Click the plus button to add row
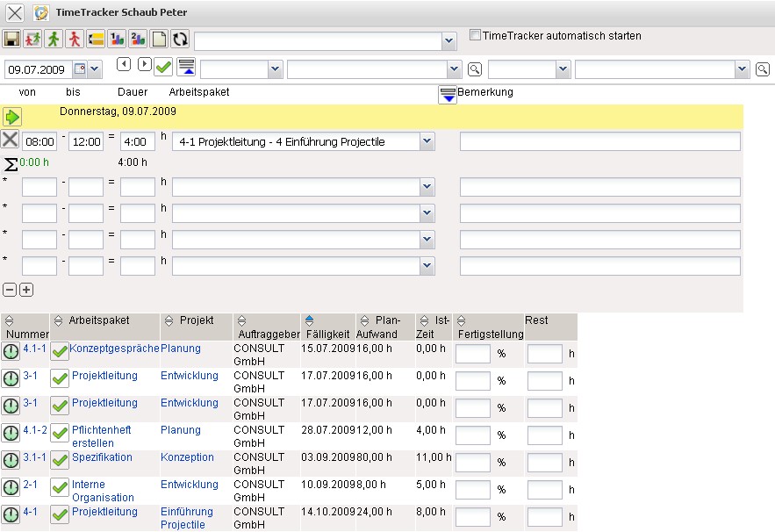Viewport: 775px width, 532px height. [x=26, y=290]
